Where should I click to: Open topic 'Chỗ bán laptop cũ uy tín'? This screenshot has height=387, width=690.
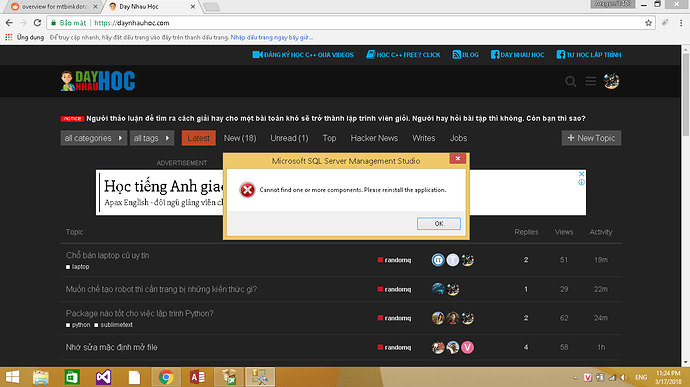(107, 255)
